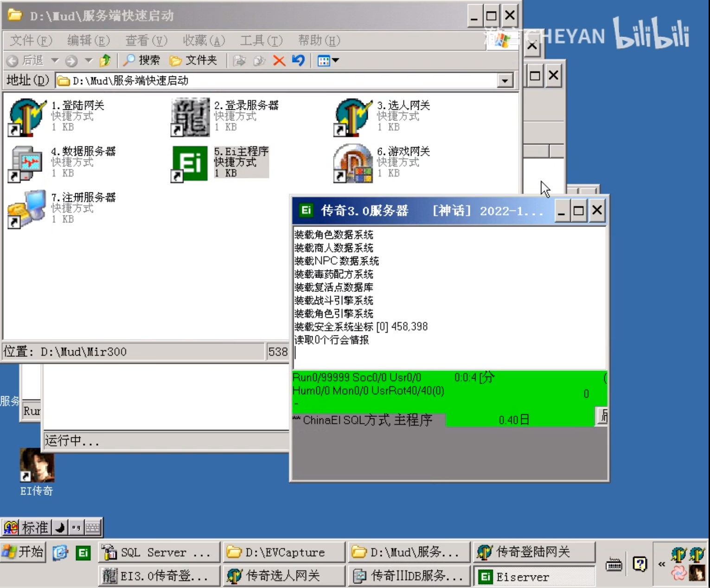
Task: Click the 开始 Start button
Action: tap(23, 552)
